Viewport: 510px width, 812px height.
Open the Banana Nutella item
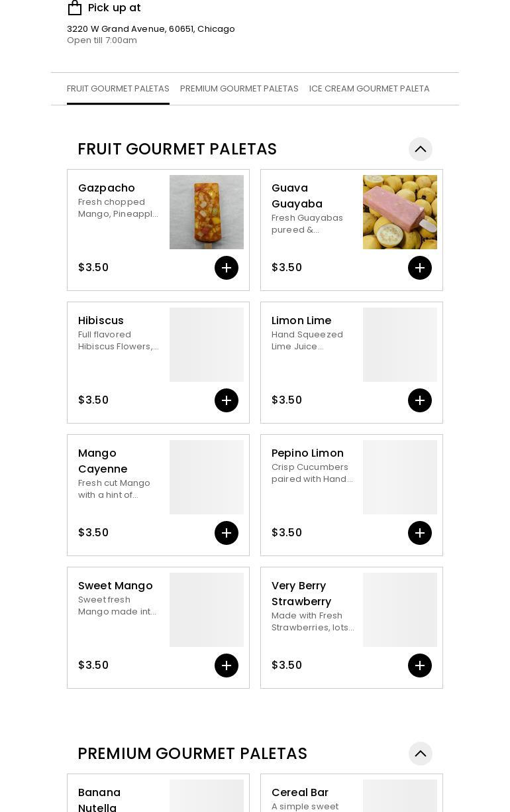coord(99,800)
